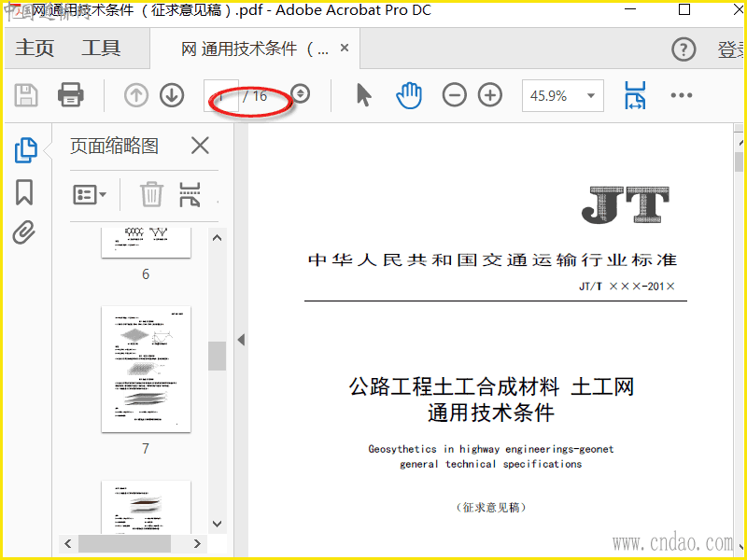Go to previous page arrow
Image resolution: width=747 pixels, height=560 pixels.
coord(136,95)
